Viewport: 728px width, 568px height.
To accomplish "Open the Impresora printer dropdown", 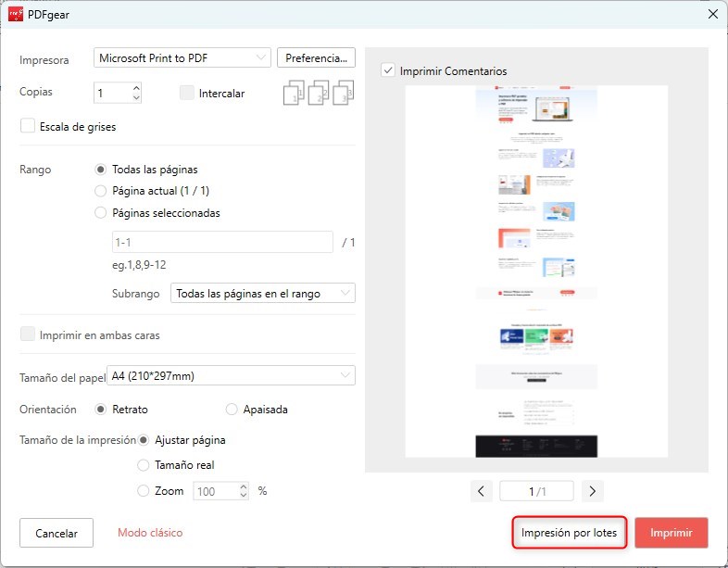I will [x=182, y=57].
